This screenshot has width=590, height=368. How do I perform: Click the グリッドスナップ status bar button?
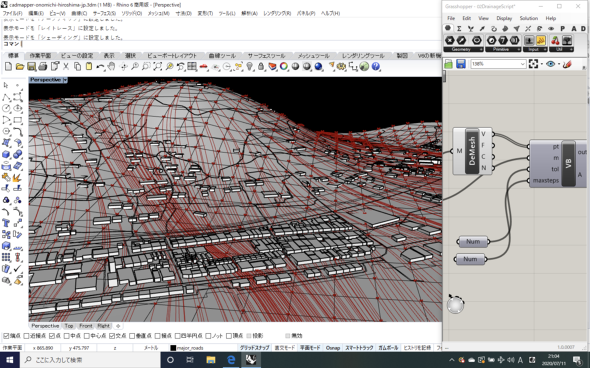click(x=255, y=348)
